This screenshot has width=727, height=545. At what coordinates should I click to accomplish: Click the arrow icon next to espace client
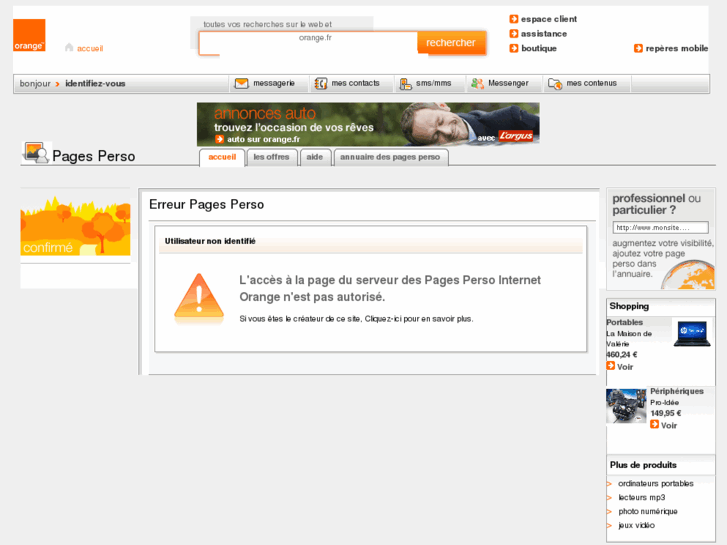514,19
